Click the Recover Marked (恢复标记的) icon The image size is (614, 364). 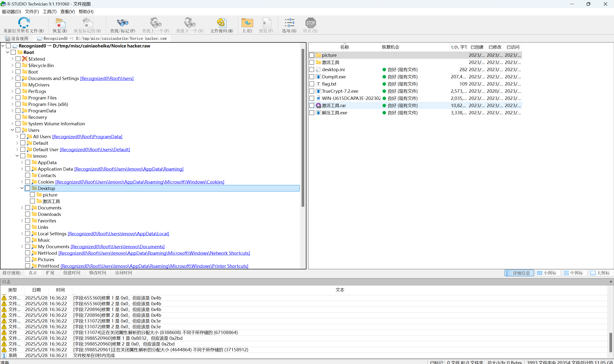tap(87, 23)
